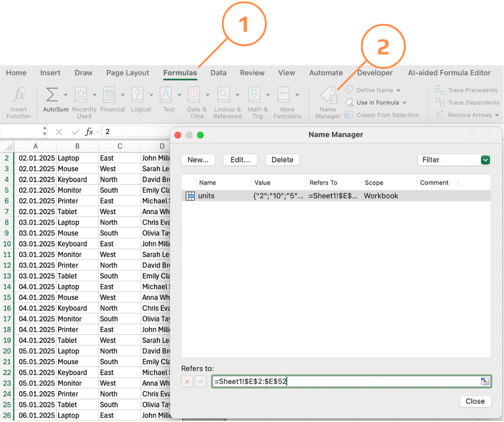Viewport: 504px width, 422px height.
Task: Accept the Refers to edit with green checkmark
Action: pos(201,382)
